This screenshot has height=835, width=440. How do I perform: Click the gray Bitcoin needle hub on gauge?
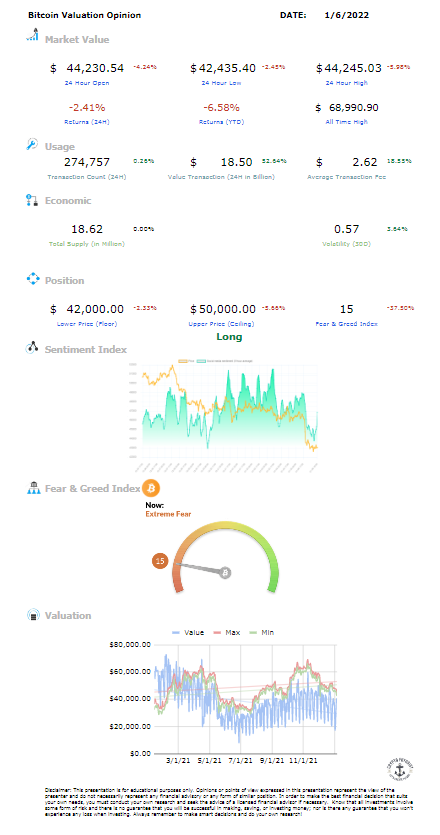225,573
